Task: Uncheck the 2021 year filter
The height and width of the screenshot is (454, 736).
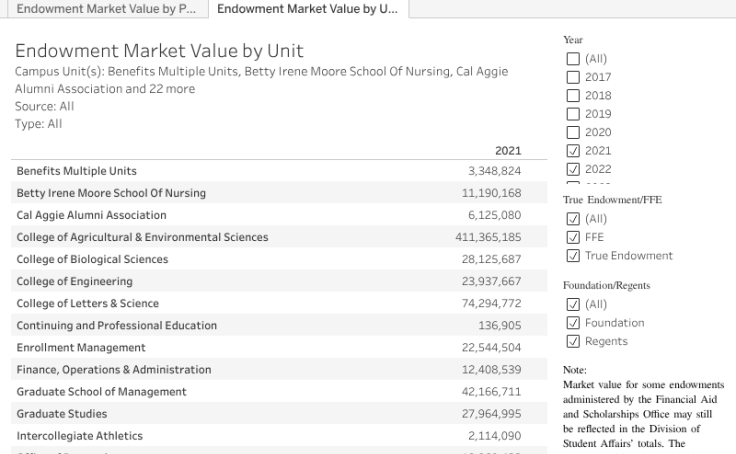Action: (x=572, y=151)
